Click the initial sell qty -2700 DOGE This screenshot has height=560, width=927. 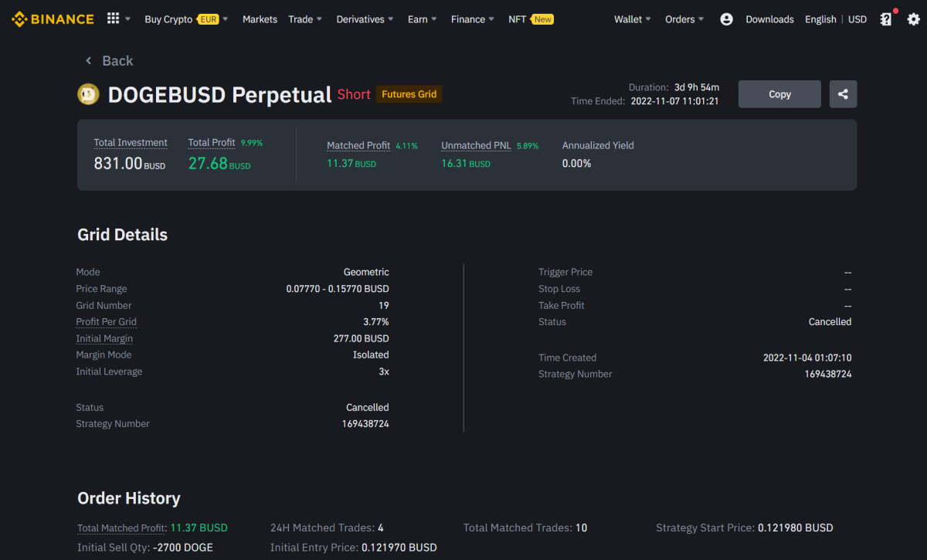(x=182, y=548)
